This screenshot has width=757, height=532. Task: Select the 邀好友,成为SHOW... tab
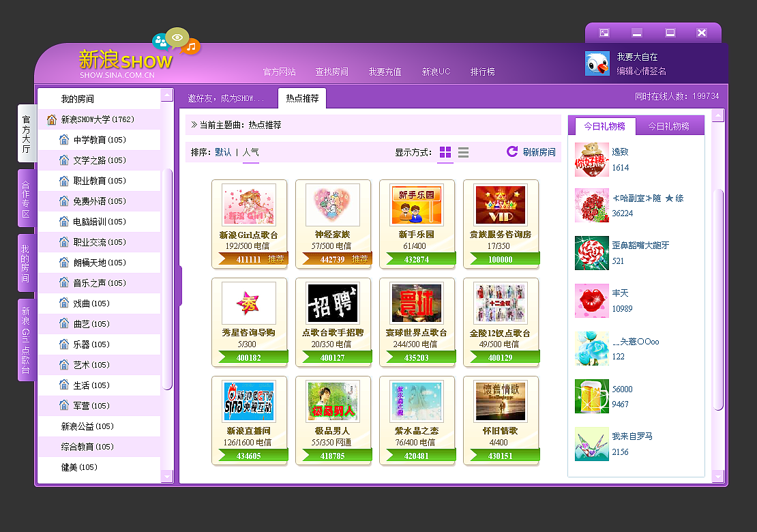[226, 98]
